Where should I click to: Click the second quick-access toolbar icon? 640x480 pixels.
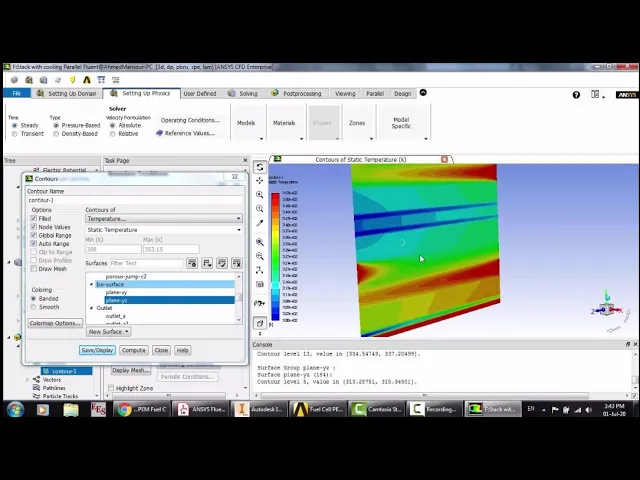tap(29, 80)
